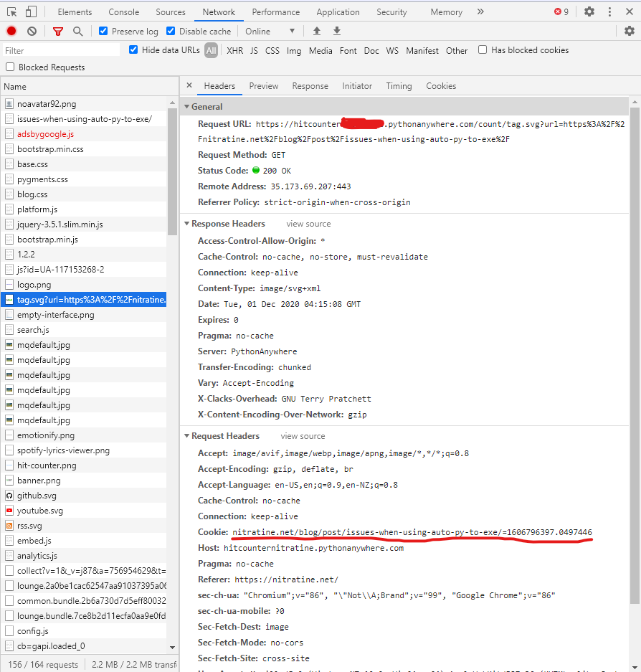View source for Request Headers
The width and height of the screenshot is (641, 672).
click(303, 436)
